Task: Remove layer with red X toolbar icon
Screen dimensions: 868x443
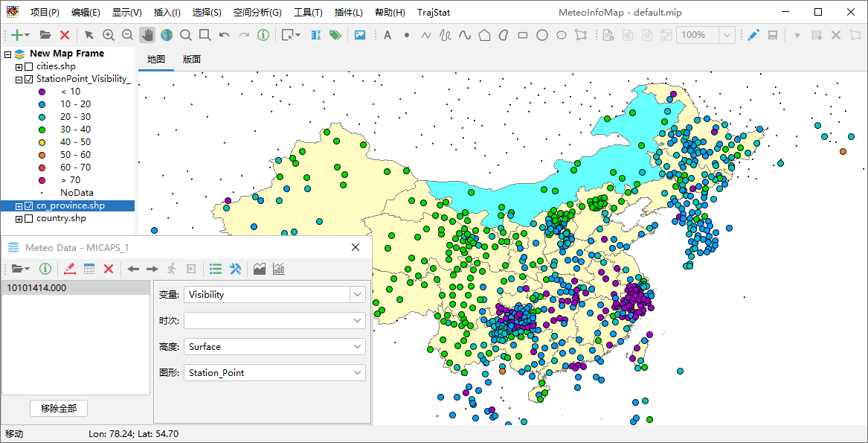Action: pos(65,35)
